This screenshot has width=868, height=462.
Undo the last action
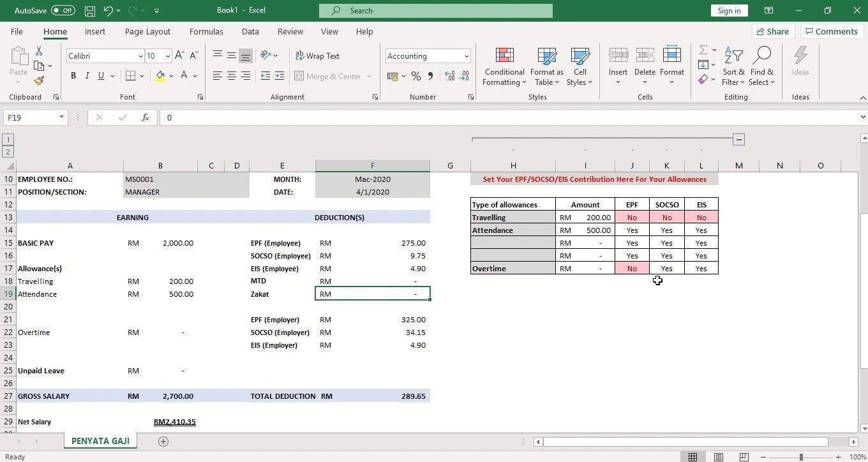point(108,11)
